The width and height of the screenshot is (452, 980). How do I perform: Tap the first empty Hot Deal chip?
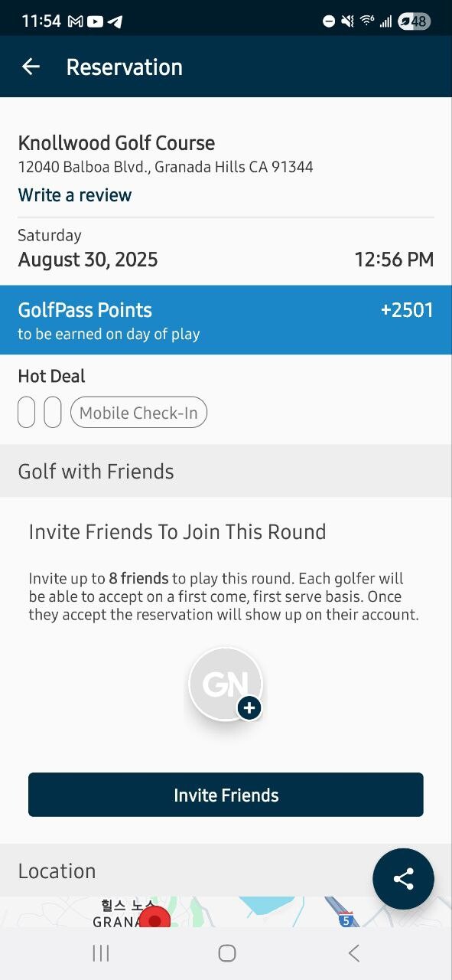[x=26, y=413]
